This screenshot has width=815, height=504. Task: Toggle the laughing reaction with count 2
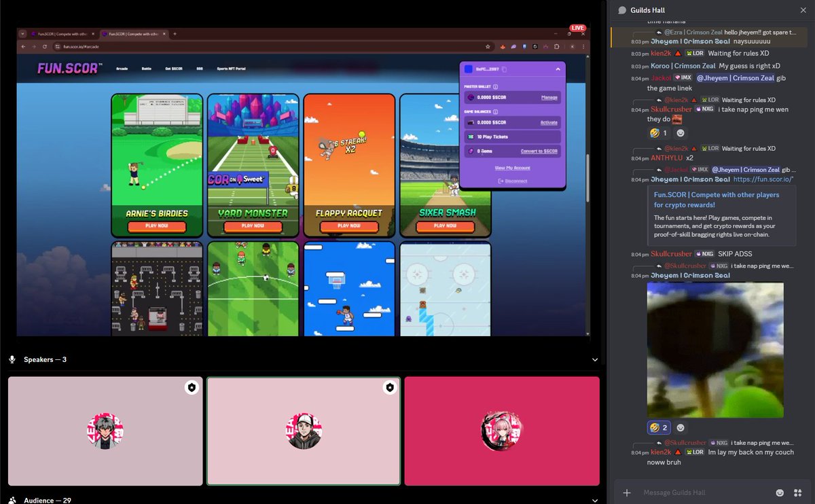(658, 427)
